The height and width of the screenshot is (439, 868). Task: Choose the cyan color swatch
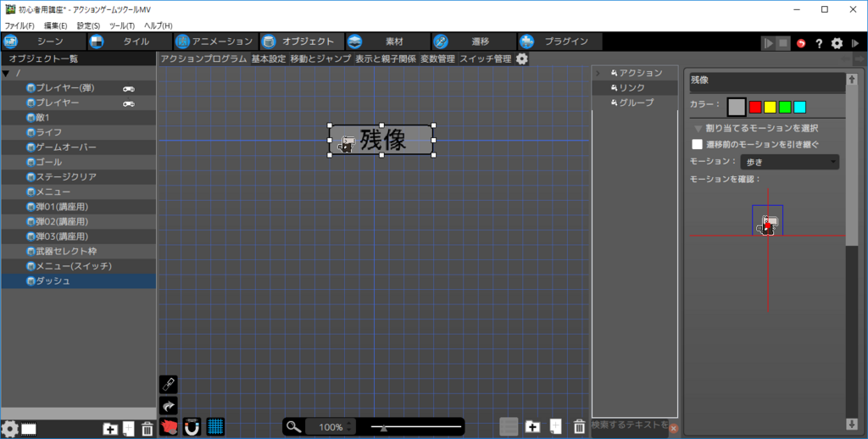(800, 107)
